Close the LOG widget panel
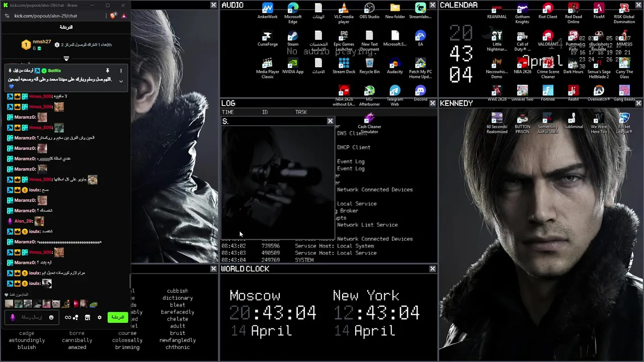644x362 pixels. click(433, 103)
